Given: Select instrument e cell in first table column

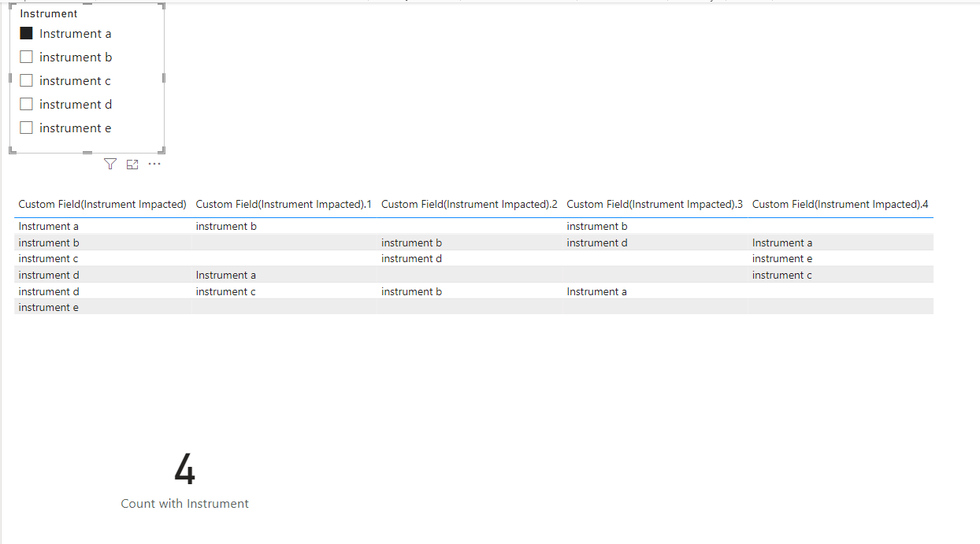Looking at the screenshot, I should coord(48,307).
